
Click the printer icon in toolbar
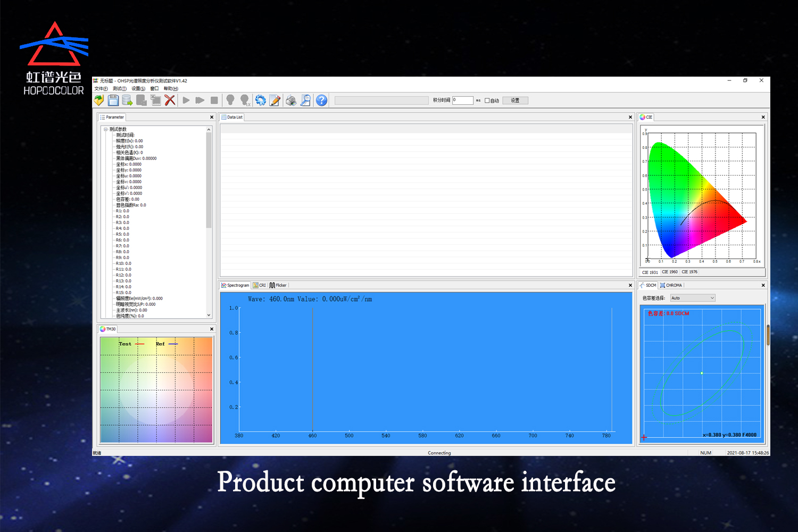tap(291, 100)
